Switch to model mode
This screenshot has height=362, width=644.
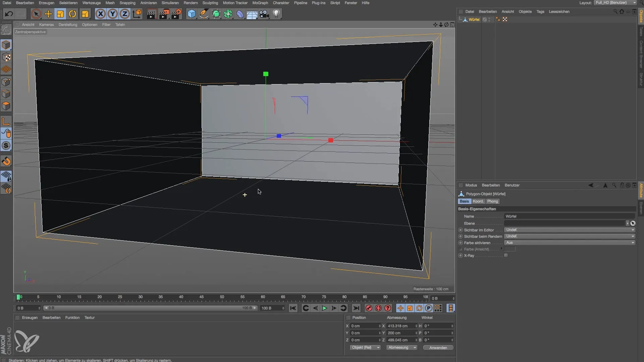tap(6, 45)
